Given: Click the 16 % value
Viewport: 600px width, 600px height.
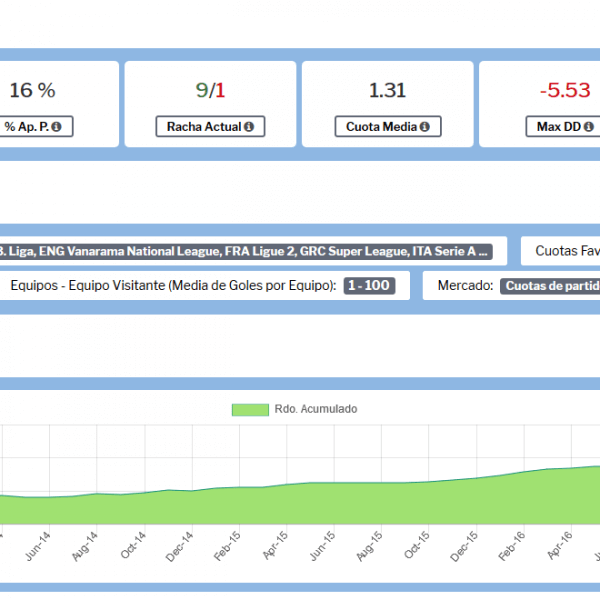Looking at the screenshot, I should click(x=33, y=90).
